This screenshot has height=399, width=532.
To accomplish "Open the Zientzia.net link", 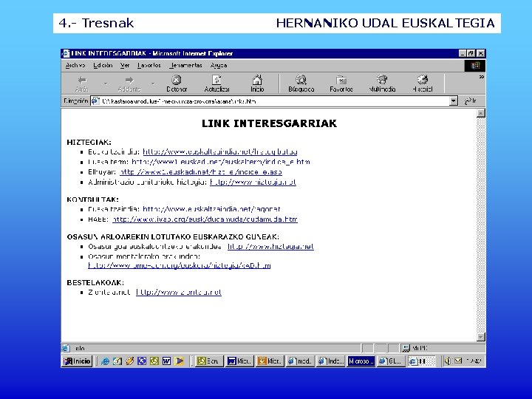I will (179, 292).
